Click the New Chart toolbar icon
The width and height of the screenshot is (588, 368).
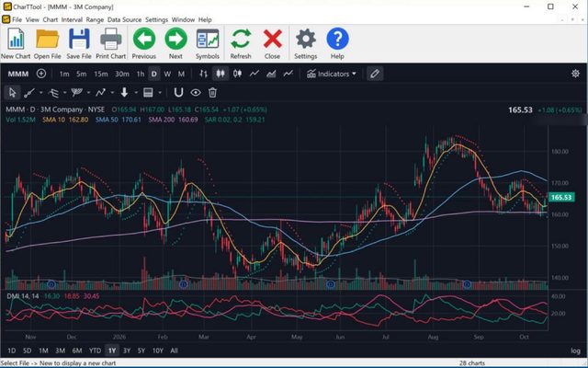[16, 39]
